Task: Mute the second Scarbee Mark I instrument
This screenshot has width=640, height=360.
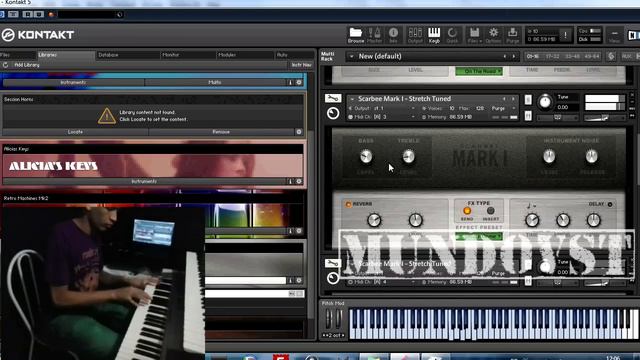Action: point(528,281)
